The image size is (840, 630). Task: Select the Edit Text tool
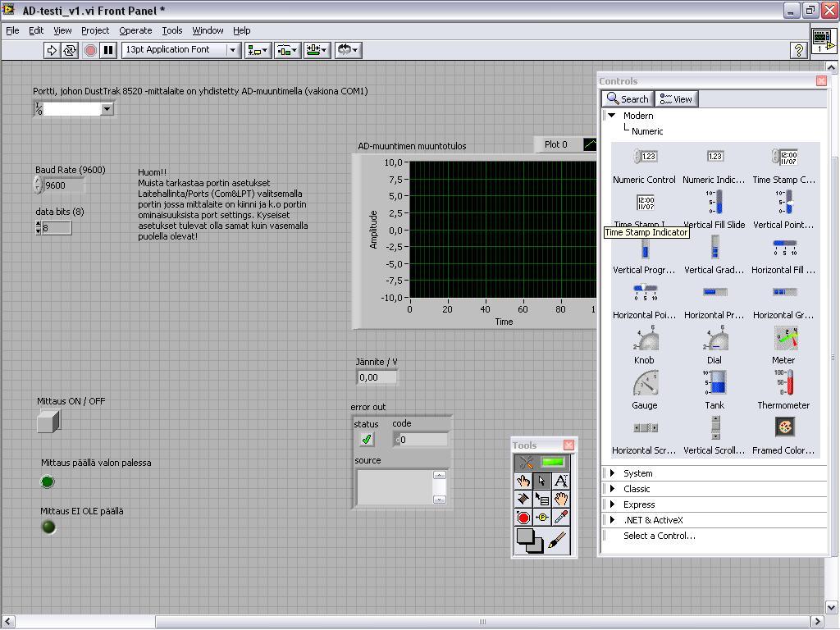(x=560, y=481)
